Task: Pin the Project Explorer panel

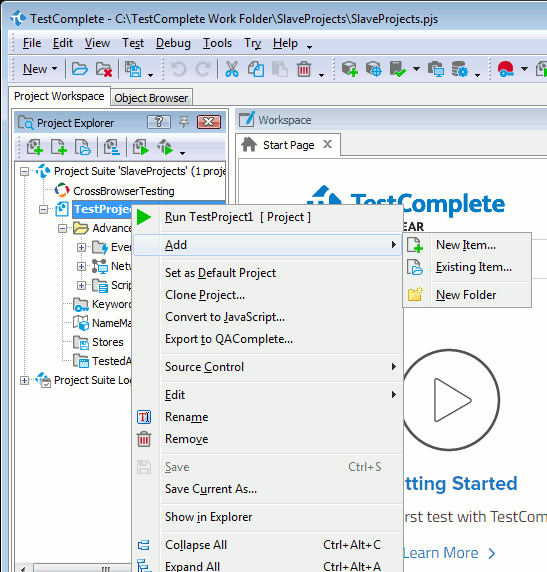Action: pos(184,122)
